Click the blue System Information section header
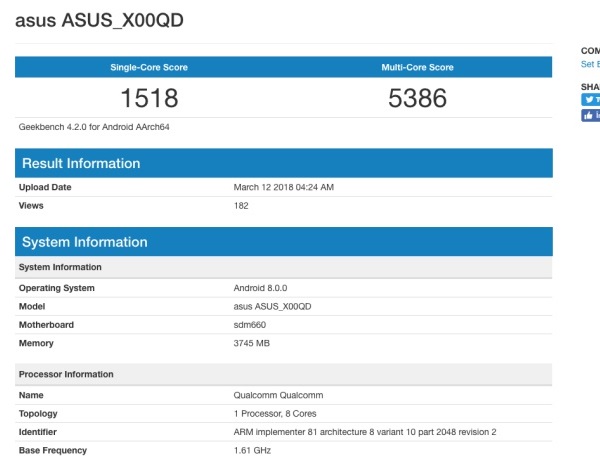 (x=284, y=242)
